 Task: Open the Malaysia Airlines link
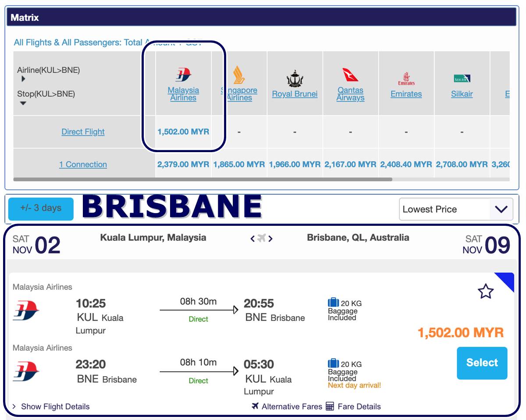point(183,94)
